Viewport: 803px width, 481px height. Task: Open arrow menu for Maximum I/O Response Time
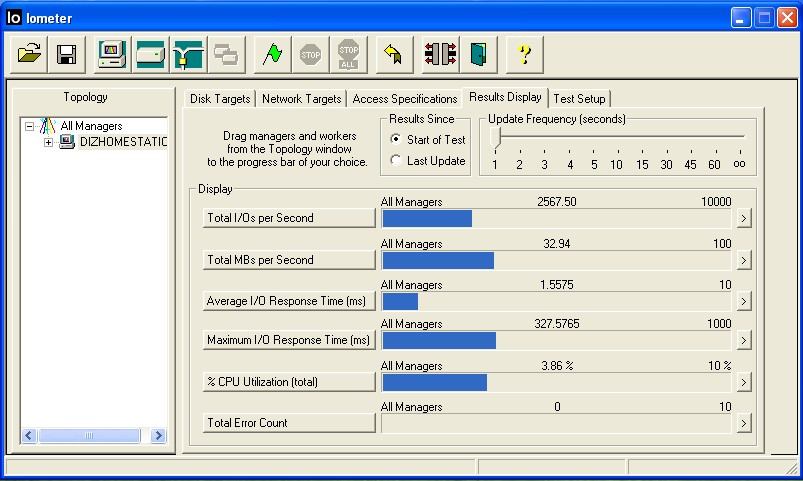point(744,341)
